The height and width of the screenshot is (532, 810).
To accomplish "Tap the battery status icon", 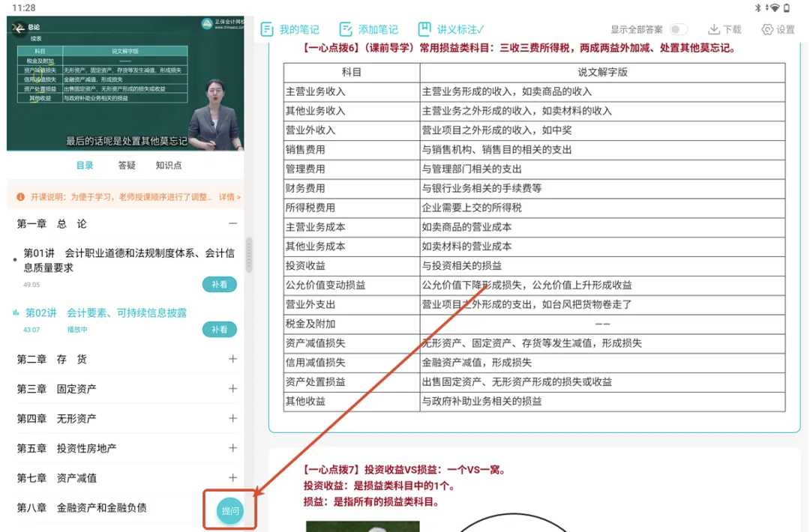I will tap(787, 7).
